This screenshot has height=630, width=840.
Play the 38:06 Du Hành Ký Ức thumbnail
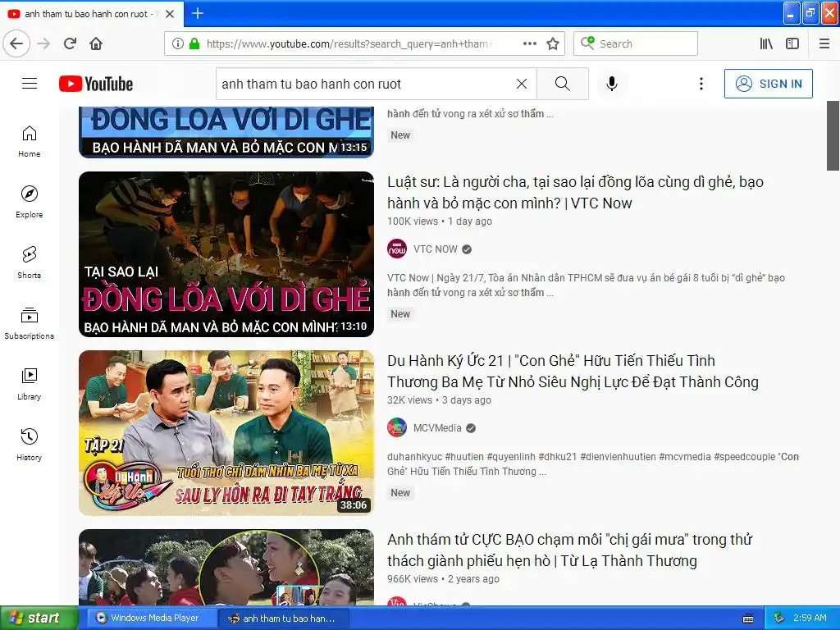pyautogui.click(x=226, y=433)
